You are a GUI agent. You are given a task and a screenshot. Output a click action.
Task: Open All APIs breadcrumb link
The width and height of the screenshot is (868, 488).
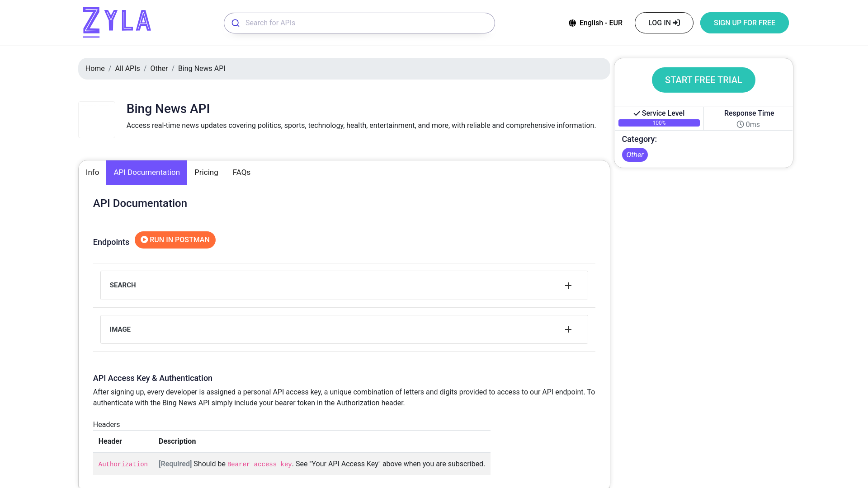[127, 69]
